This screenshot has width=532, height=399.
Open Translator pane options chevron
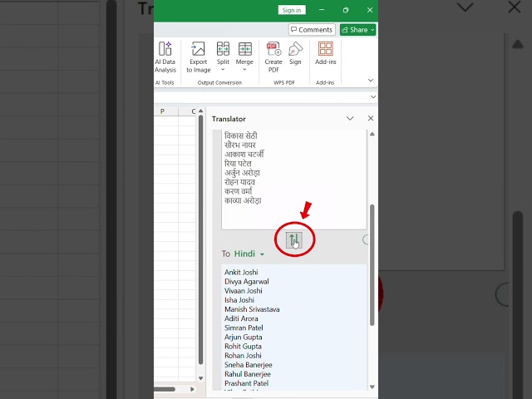[350, 118]
